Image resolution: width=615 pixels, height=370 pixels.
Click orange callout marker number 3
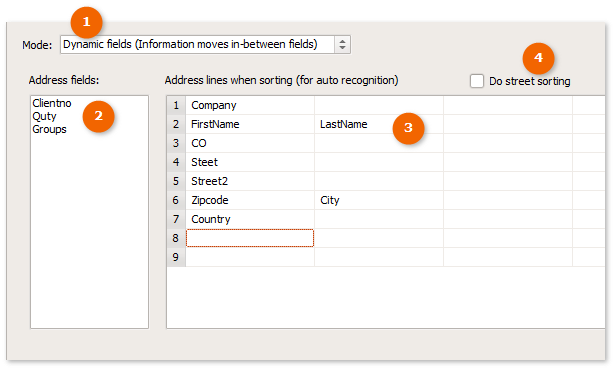pyautogui.click(x=408, y=128)
